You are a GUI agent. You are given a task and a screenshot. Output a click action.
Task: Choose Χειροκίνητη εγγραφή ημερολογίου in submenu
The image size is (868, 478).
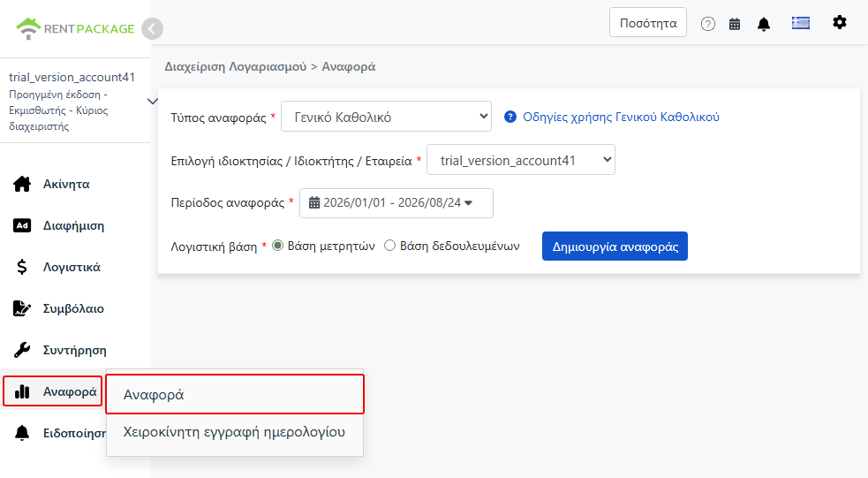(234, 432)
